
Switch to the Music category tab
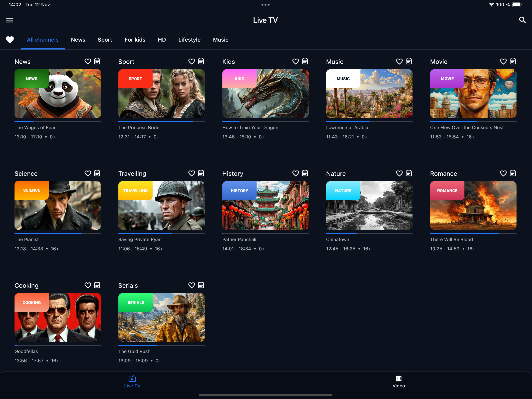point(221,40)
